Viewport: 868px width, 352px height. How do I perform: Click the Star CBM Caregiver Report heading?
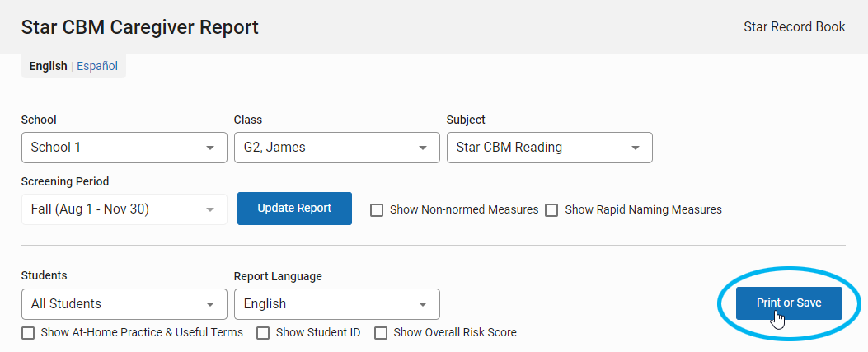click(139, 27)
